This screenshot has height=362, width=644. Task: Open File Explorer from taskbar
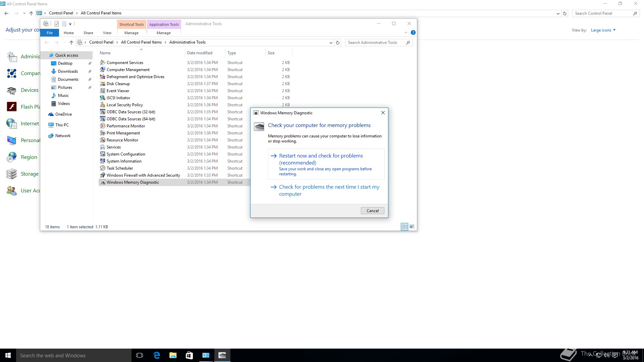click(173, 355)
